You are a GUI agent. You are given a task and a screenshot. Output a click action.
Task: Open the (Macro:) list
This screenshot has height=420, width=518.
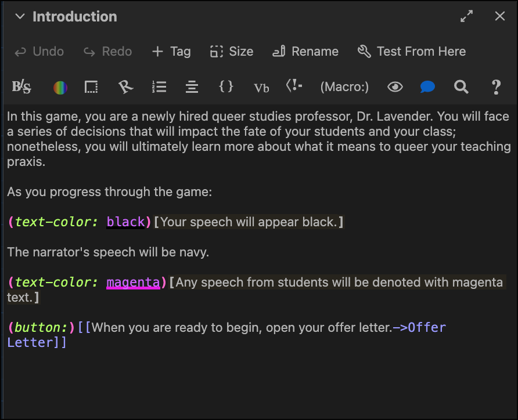pos(344,87)
